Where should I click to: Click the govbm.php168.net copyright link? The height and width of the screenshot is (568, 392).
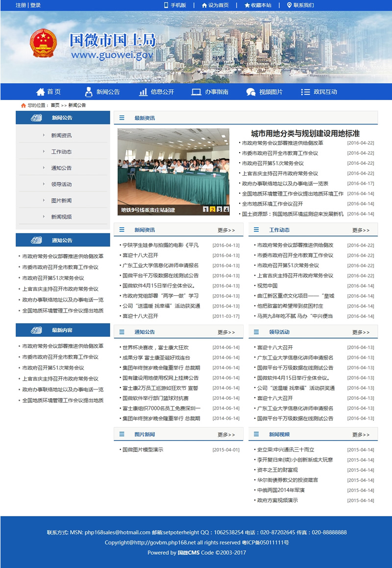tap(166, 542)
